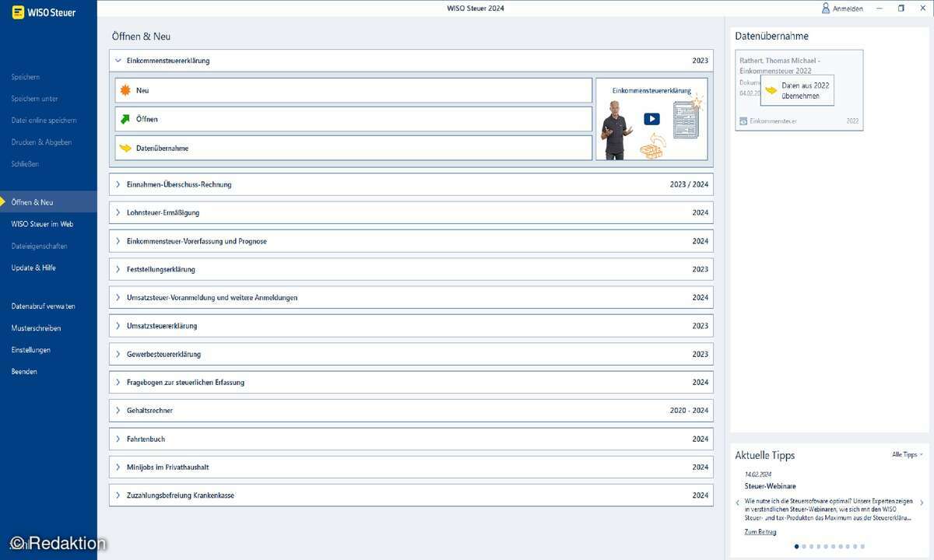Play the Einkommensteuererklärung video

[x=651, y=119]
